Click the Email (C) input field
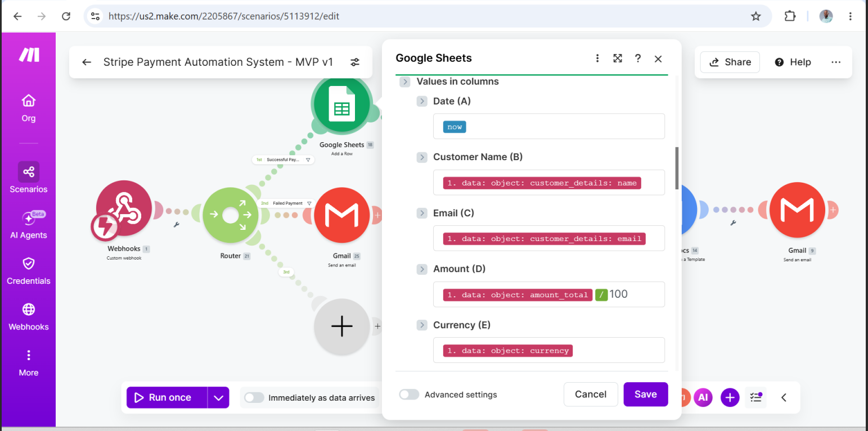 pos(549,238)
